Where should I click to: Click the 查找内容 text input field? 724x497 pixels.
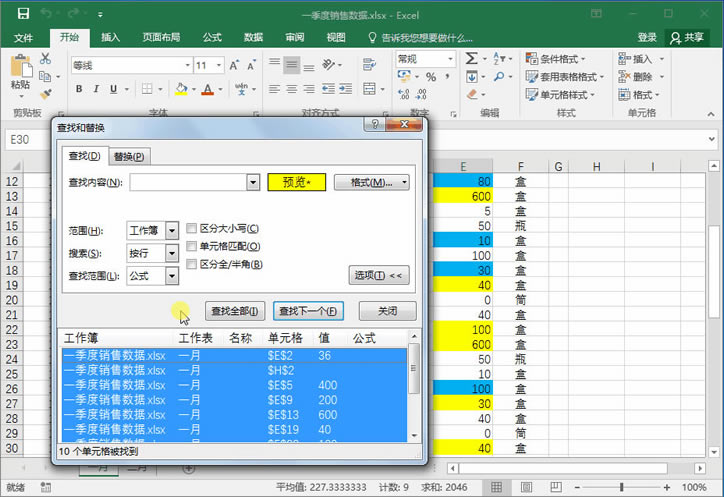pyautogui.click(x=188, y=182)
